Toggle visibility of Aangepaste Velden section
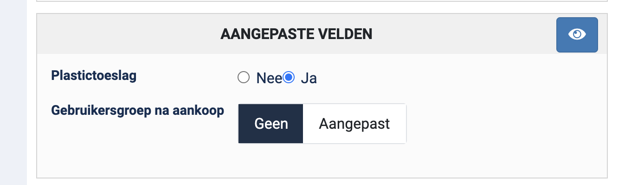Viewport: 644px width, 185px height. [x=577, y=35]
